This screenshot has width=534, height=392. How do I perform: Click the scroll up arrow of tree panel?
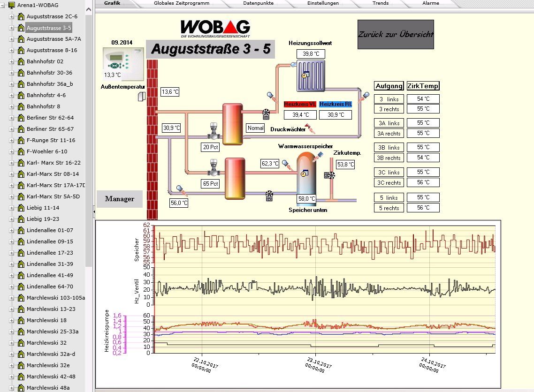(x=89, y=9)
